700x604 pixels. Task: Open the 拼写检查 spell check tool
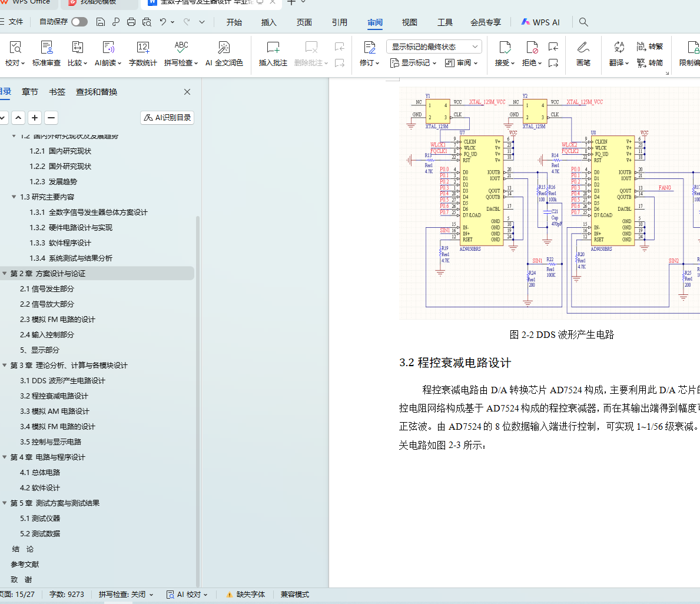pos(181,48)
